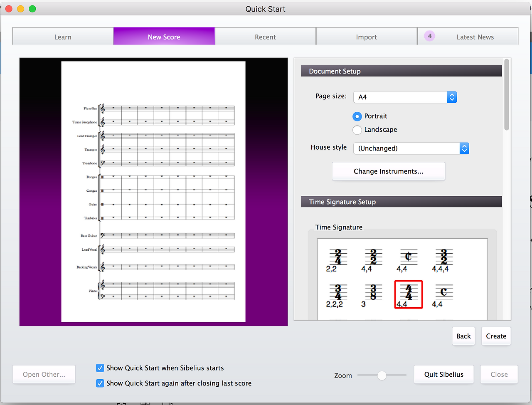Select the 4/4 time signature icon
Viewport: 532px width, 405px height.
click(408, 295)
